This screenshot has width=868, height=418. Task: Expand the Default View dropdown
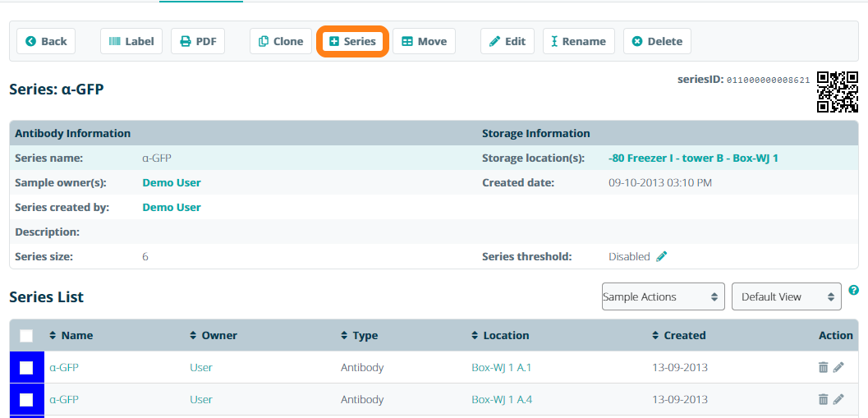[x=786, y=296]
